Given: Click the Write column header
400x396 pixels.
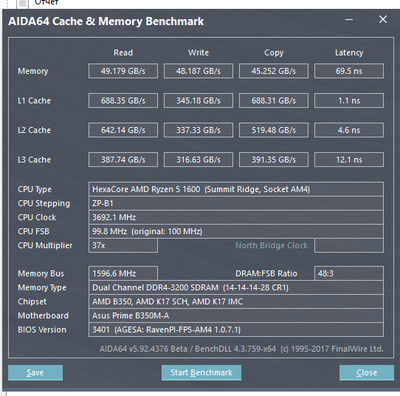Looking at the screenshot, I should click(198, 53).
